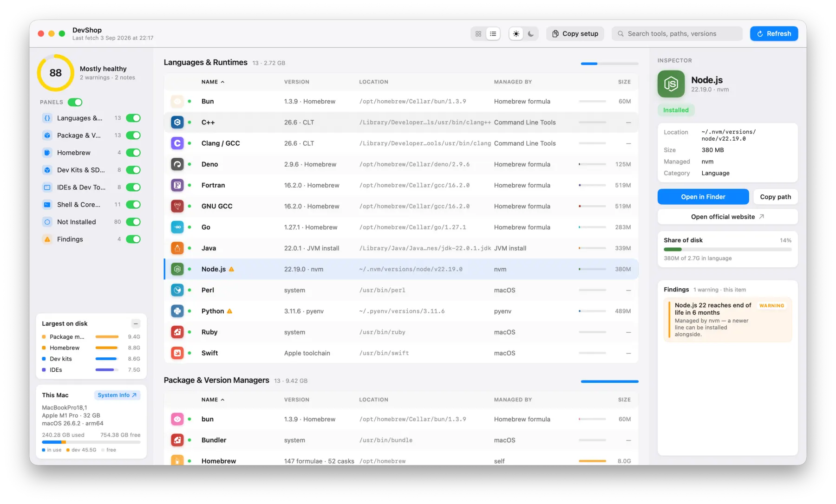Sort Languages table by NAME header
The height and width of the screenshot is (504, 836).
coord(213,82)
